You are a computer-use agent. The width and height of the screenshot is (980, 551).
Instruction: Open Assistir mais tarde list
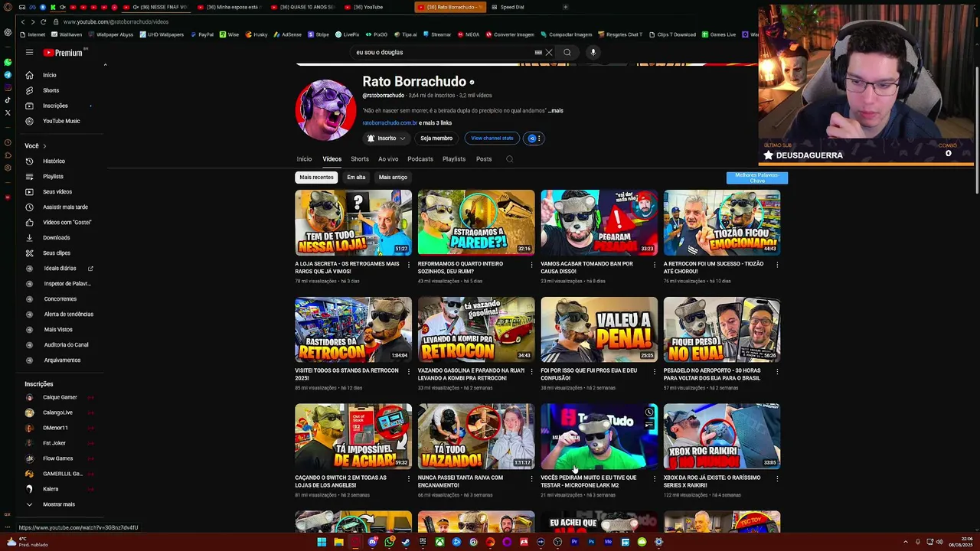(65, 207)
